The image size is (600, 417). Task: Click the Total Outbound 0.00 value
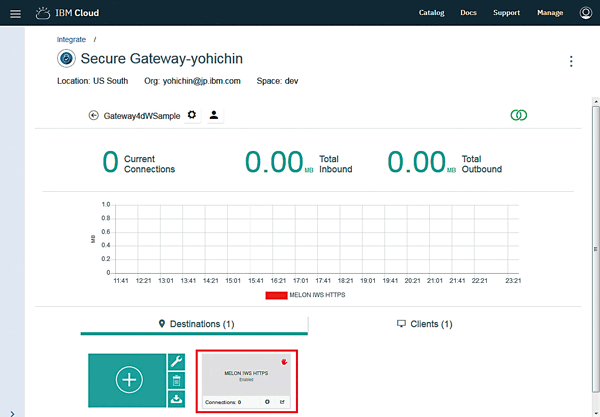[x=416, y=162]
